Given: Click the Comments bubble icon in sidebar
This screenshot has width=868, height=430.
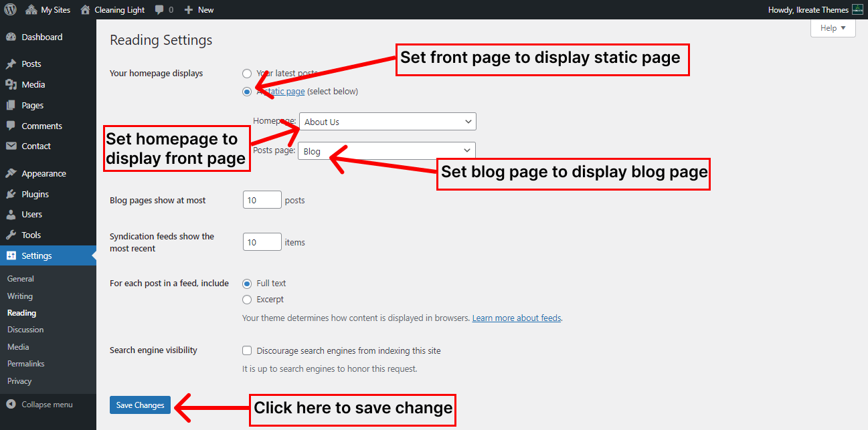Looking at the screenshot, I should 11,126.
